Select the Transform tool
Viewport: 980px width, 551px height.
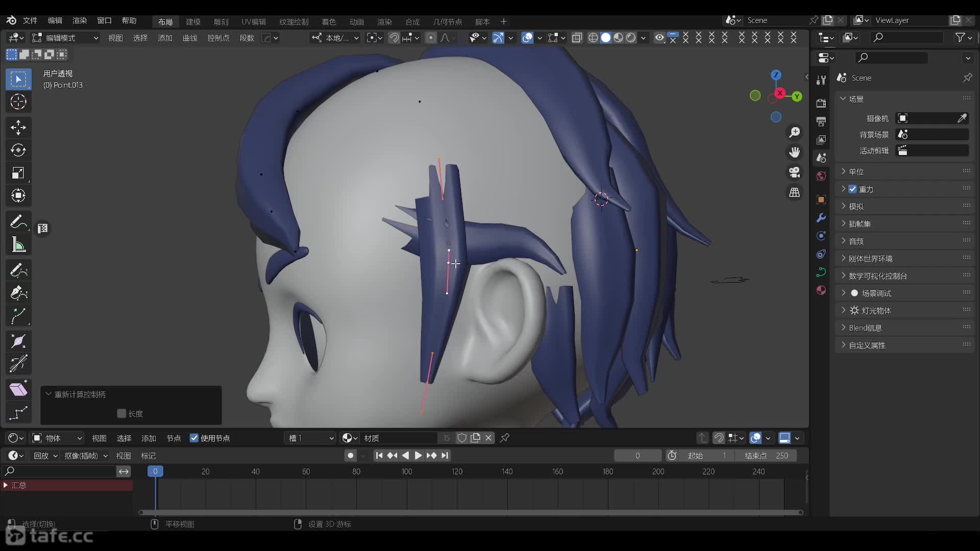coord(18,195)
